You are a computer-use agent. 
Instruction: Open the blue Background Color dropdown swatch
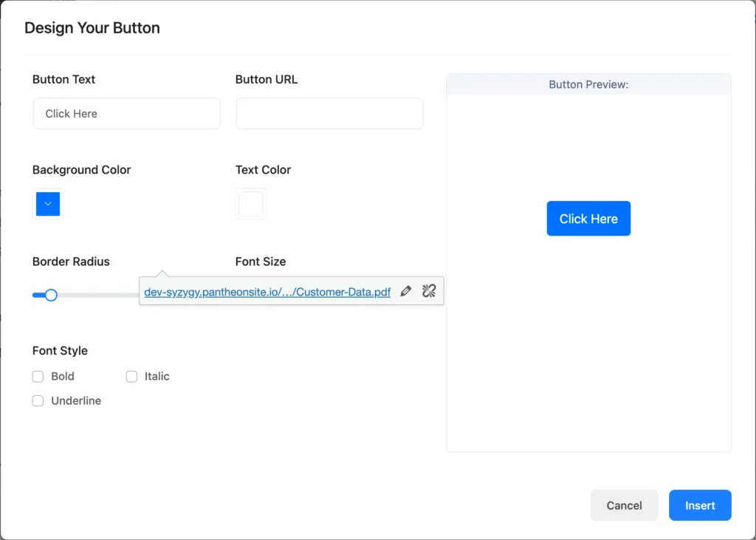pyautogui.click(x=48, y=204)
